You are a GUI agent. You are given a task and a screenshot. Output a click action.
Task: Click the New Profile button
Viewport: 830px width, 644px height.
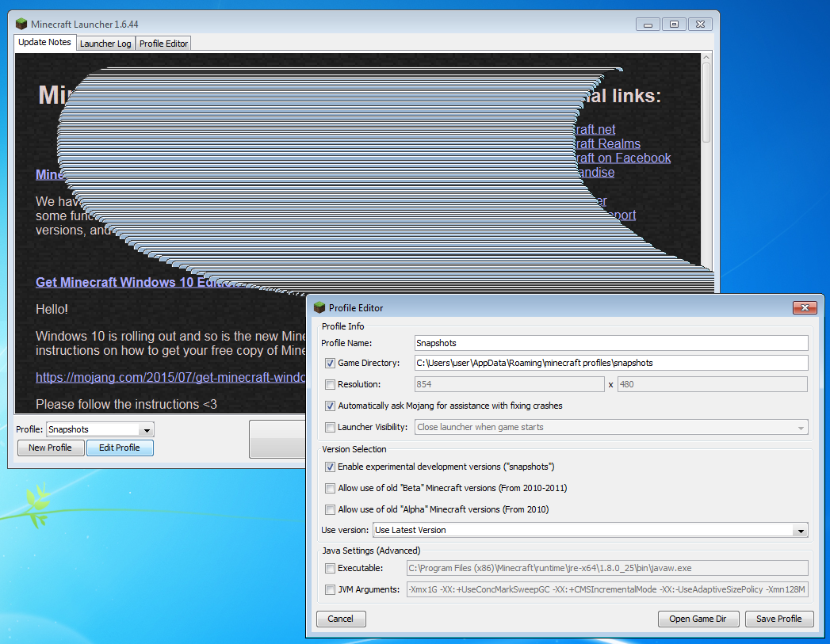point(50,448)
